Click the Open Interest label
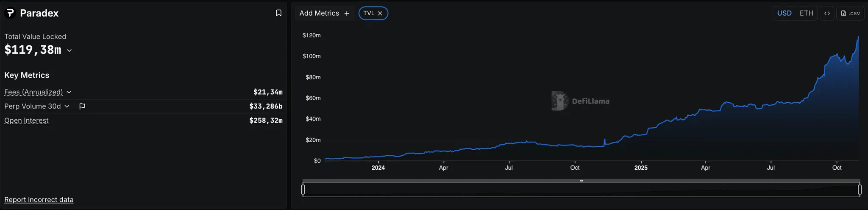The image size is (868, 210). (26, 120)
